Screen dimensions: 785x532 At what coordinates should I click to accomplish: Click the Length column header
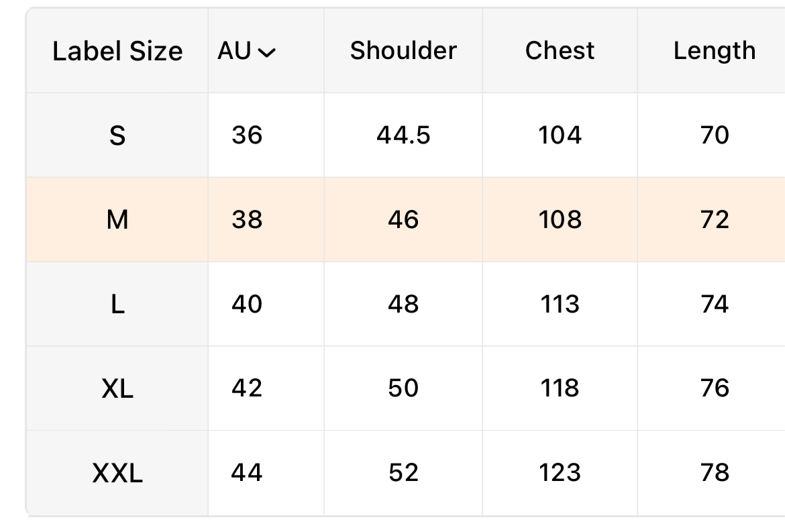click(x=714, y=51)
